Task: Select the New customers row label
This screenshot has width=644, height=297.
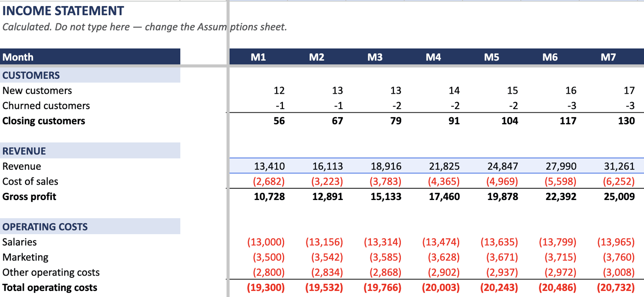Action: (37, 91)
